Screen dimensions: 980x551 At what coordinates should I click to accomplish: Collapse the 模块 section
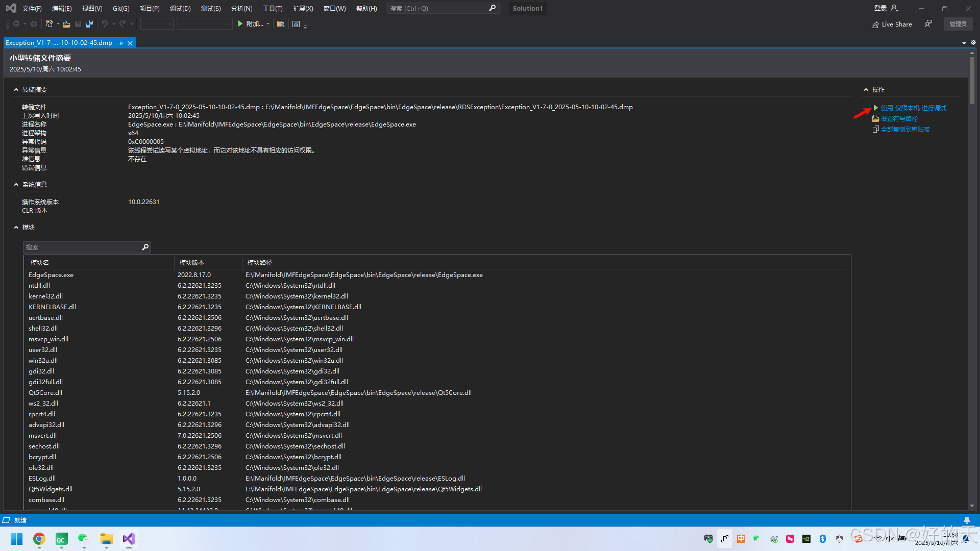pyautogui.click(x=16, y=228)
